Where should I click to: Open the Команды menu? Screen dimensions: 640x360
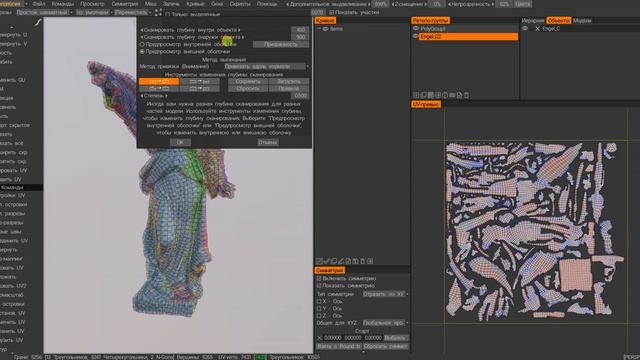tap(63, 4)
